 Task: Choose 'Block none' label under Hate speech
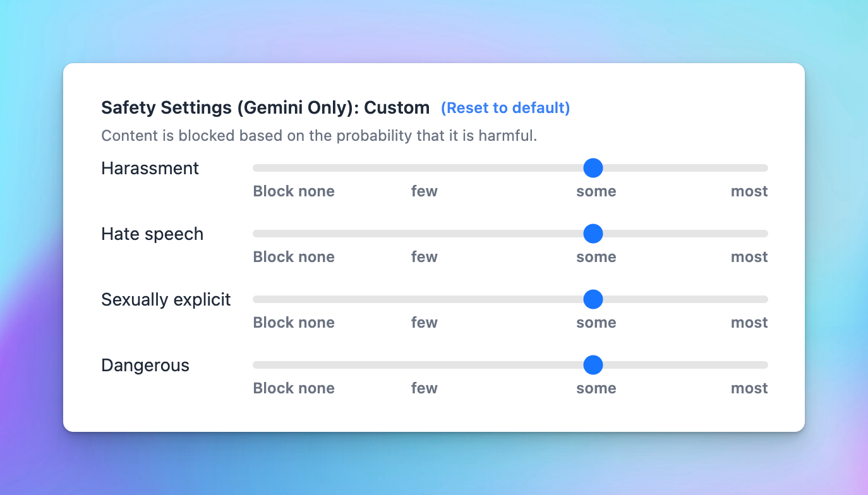click(x=294, y=257)
